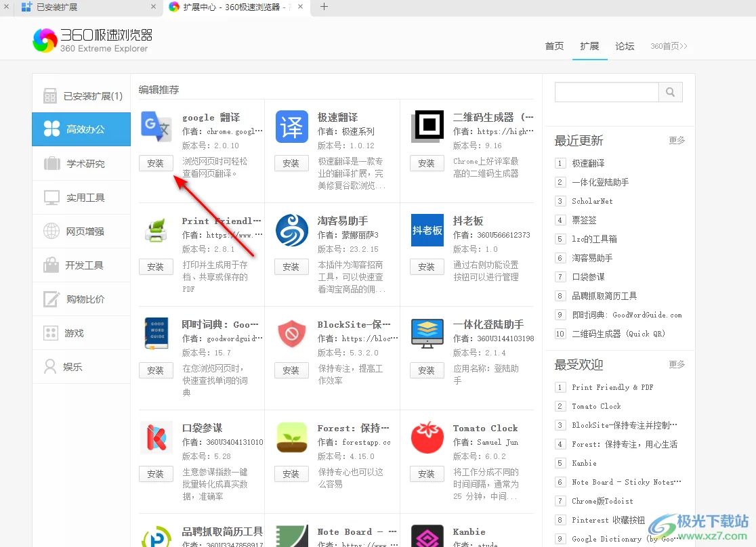Select the 高效办公 category

(x=81, y=129)
